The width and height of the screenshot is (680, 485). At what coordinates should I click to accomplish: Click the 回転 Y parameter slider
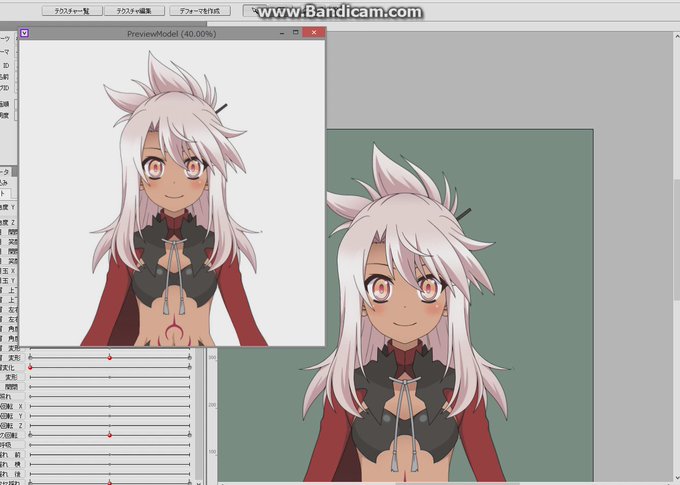coord(110,416)
